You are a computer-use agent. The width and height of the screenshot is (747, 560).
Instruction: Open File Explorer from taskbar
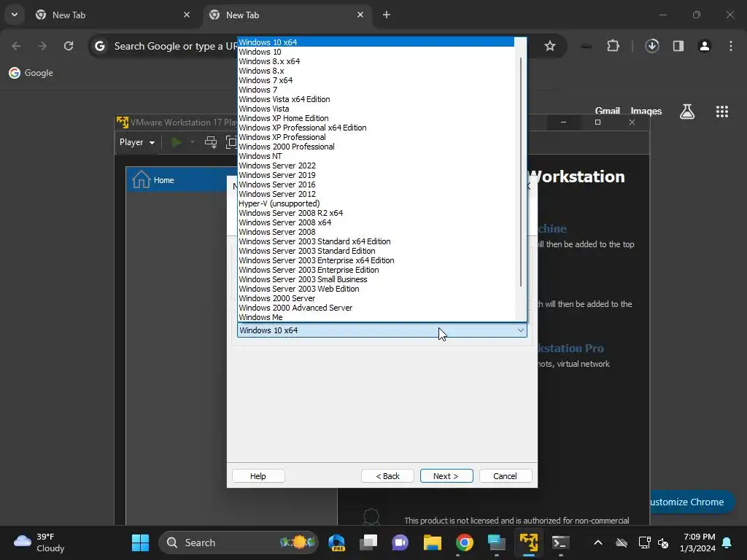pos(433,542)
